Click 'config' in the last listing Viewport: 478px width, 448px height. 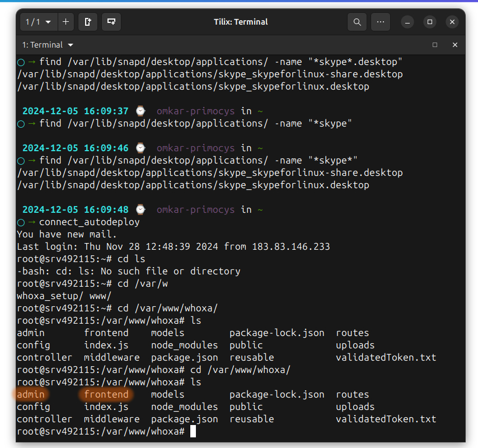click(33, 407)
